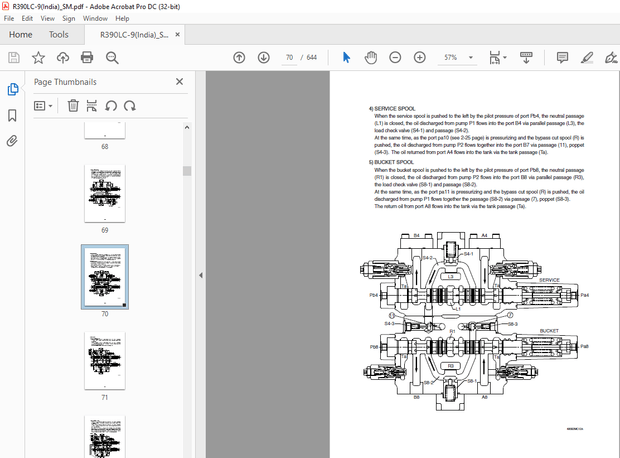
Task: Toggle the Bookmarks sidebar panel
Action: point(13,114)
